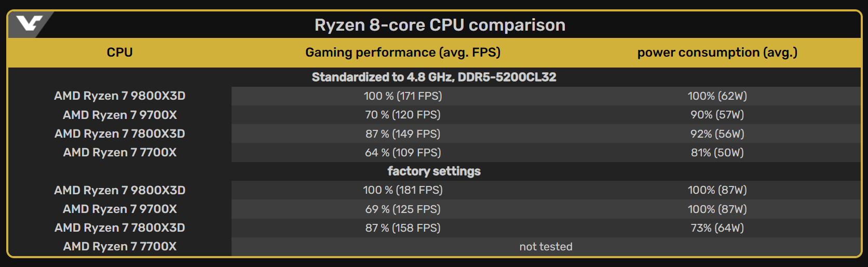The image size is (868, 267).
Task: Select the 92% (56W) power cell
Action: pyautogui.click(x=717, y=134)
